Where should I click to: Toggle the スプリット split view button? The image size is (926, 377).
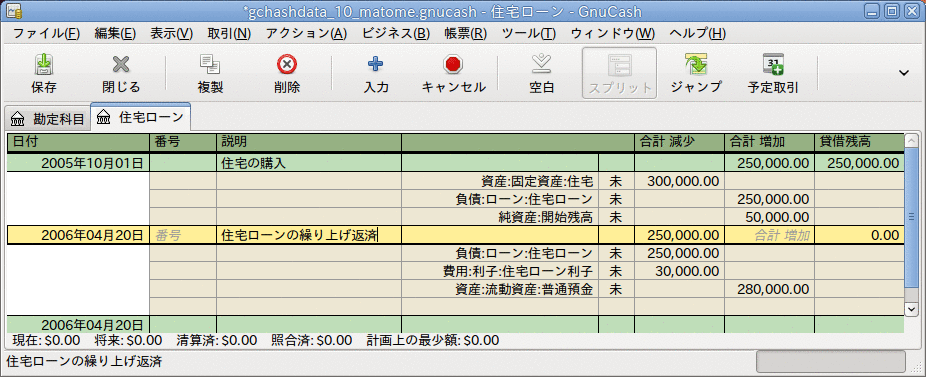(x=619, y=73)
